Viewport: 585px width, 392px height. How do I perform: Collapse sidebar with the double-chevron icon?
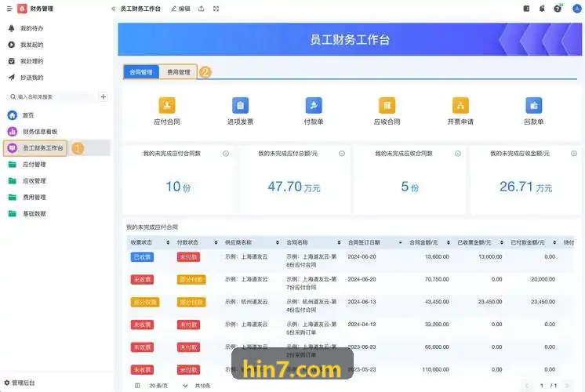(x=114, y=9)
